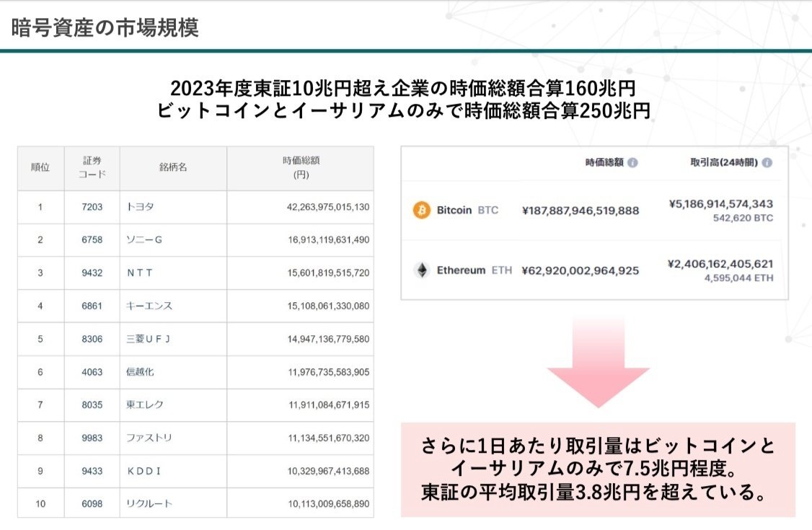Screen dimensions: 812x530
Task: Click the Bitcoin logo icon
Action: [x=420, y=211]
